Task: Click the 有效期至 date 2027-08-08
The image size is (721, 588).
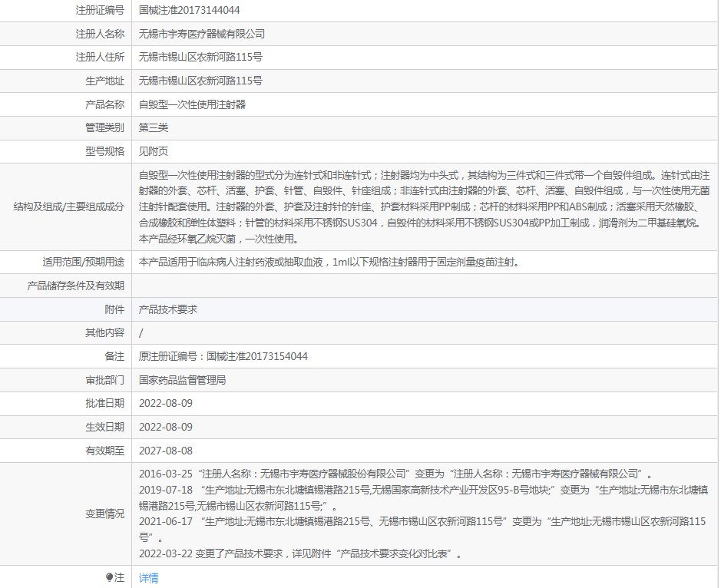Action: click(166, 451)
